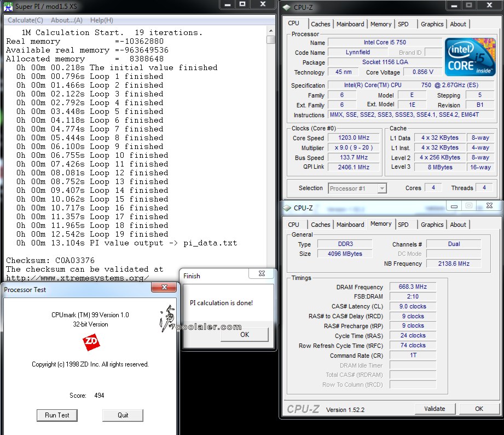Click the CPU-Z icon in the memory window title bar

point(287,208)
